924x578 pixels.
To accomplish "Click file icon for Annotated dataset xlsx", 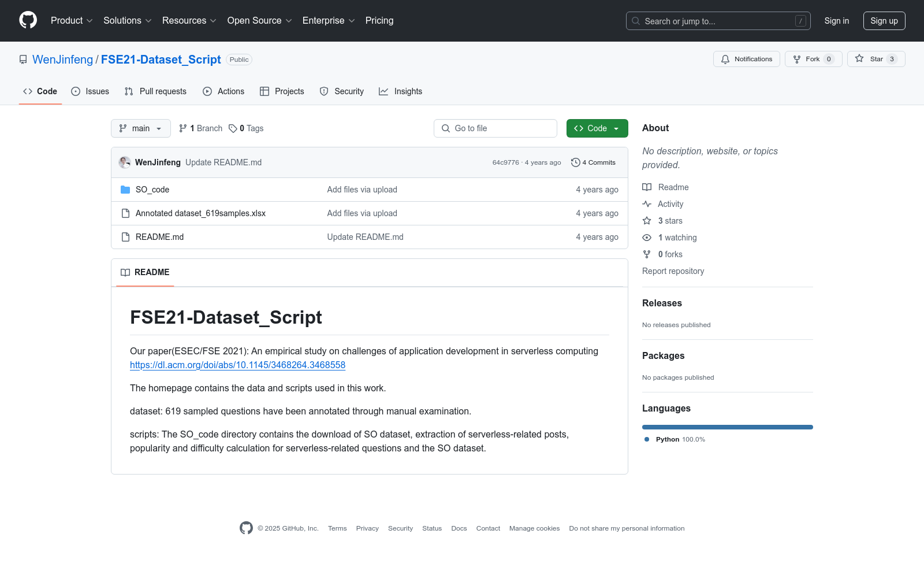I will [125, 213].
